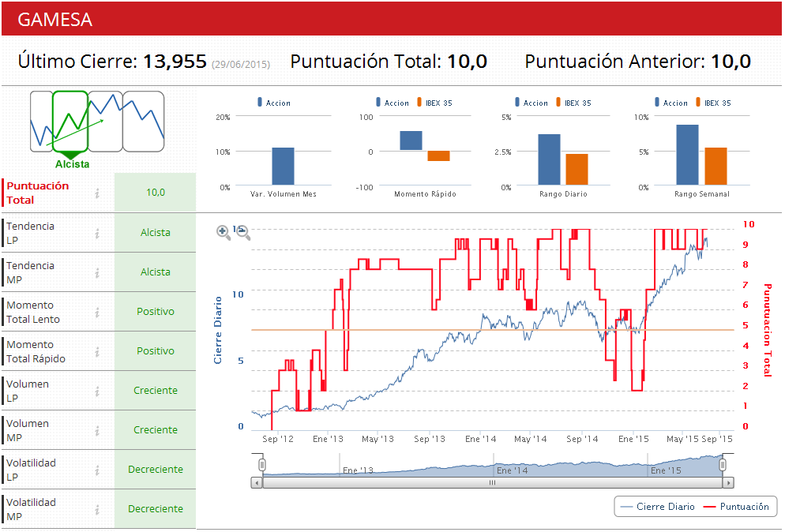This screenshot has width=785, height=532.
Task: Click the navigator scrollbar right arrow
Action: click(x=728, y=483)
